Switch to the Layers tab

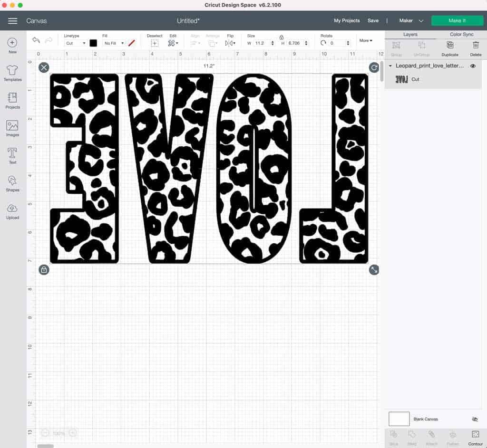(x=410, y=34)
